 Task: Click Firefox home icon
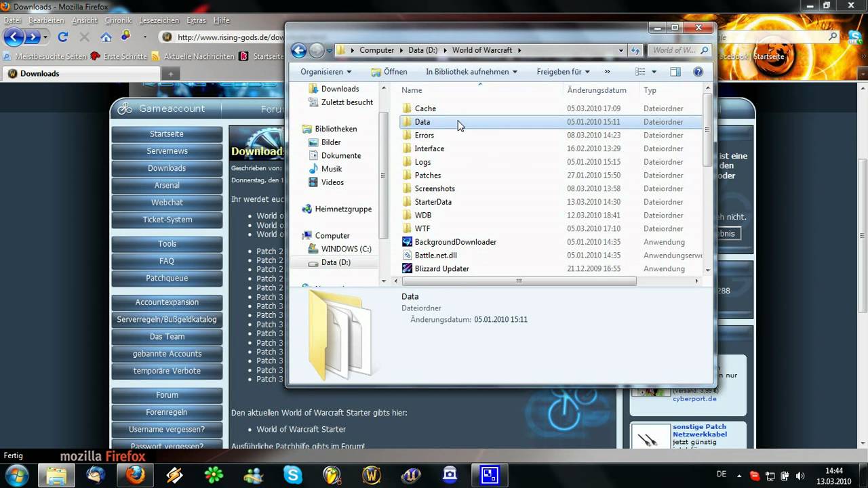tap(106, 37)
